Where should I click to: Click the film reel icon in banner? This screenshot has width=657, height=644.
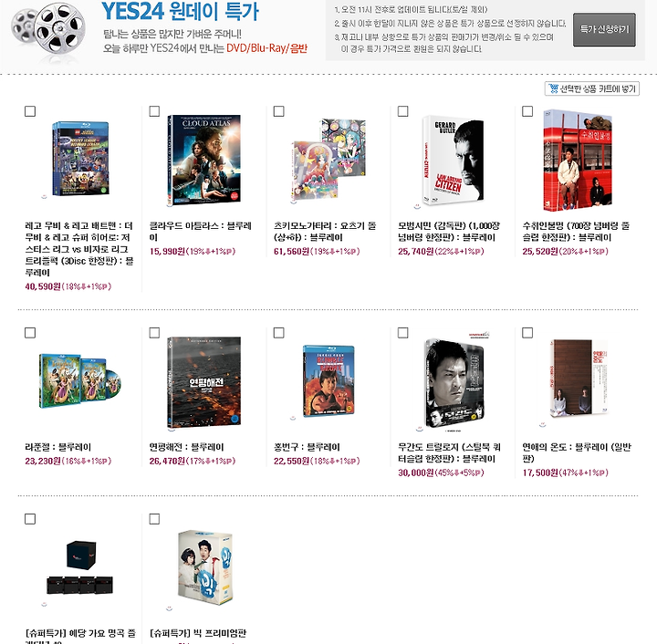[x=48, y=28]
